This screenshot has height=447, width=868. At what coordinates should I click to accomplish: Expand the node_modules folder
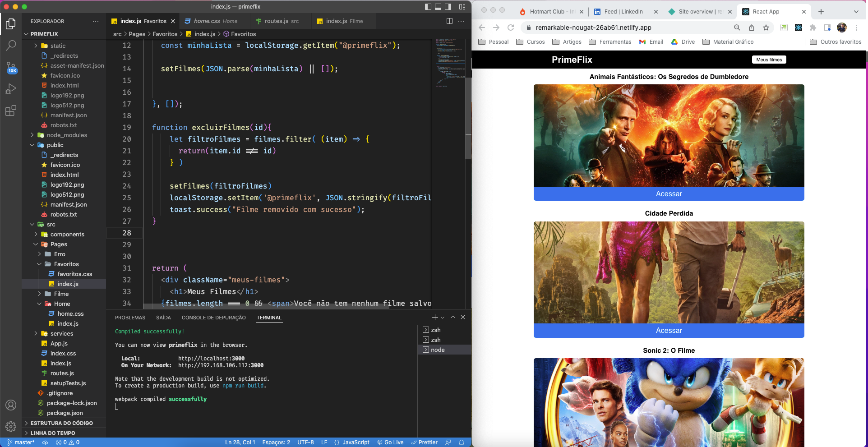click(64, 135)
